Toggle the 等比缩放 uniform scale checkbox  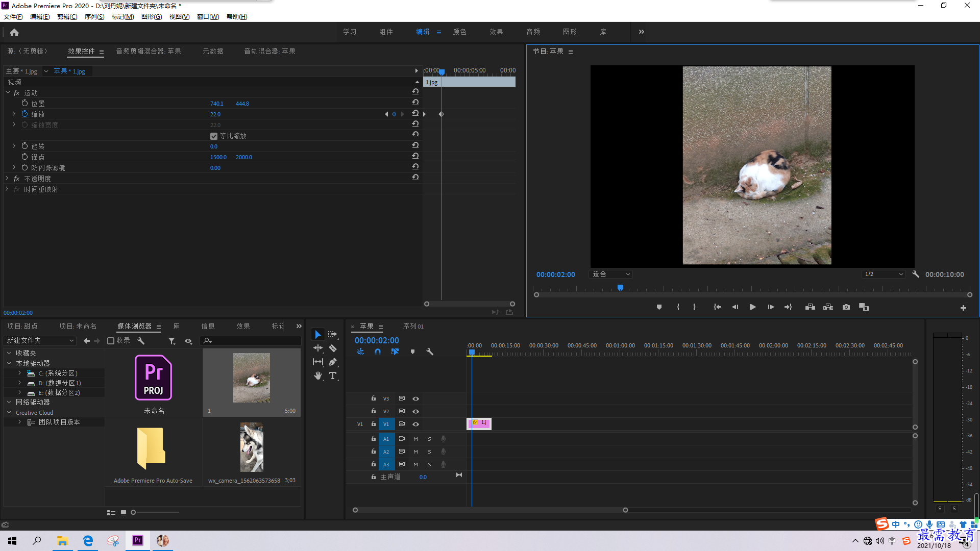214,136
